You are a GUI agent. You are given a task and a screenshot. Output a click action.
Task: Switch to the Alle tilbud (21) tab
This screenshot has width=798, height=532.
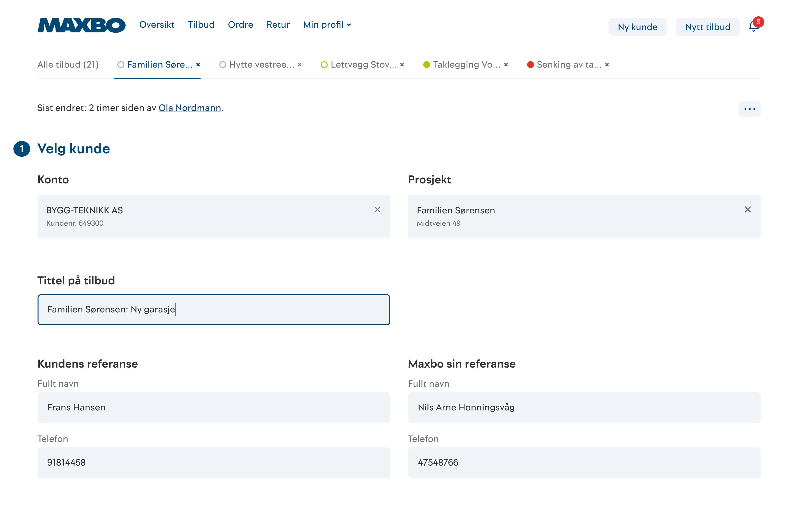(x=68, y=64)
